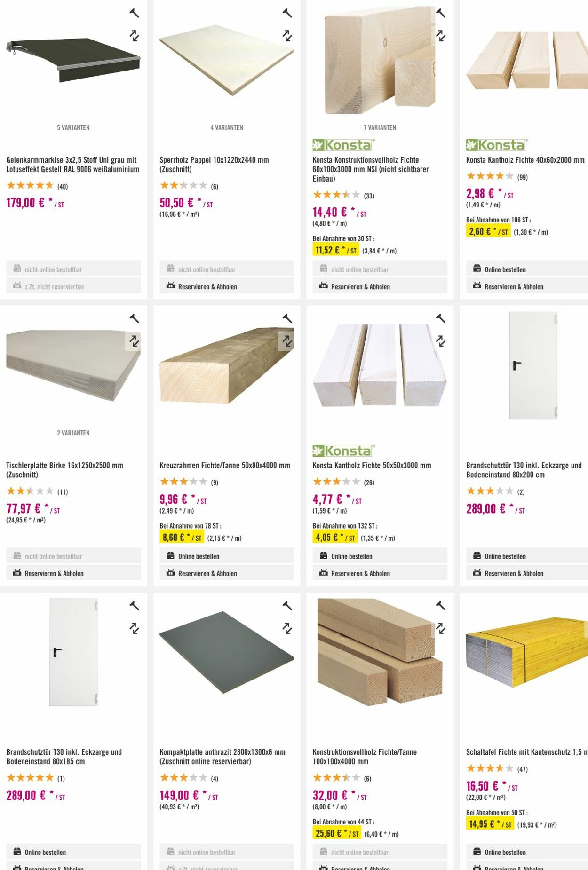Order Konsta Kantholz 40x60x2000 online
The image size is (588, 870).
coord(527,269)
